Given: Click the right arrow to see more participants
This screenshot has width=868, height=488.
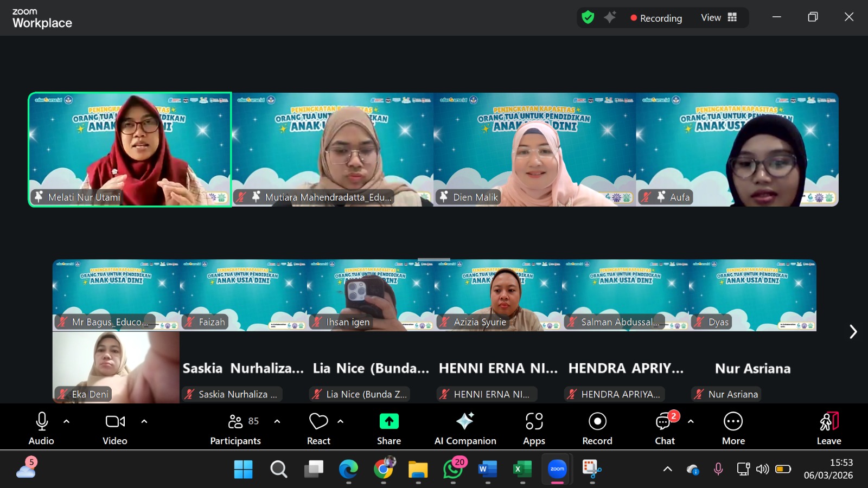Looking at the screenshot, I should [853, 331].
